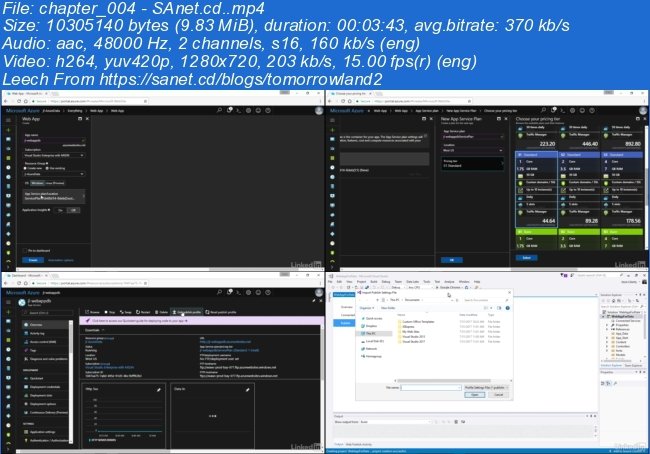Click Create button in Web App blade
The image size is (650, 454).
(33, 260)
